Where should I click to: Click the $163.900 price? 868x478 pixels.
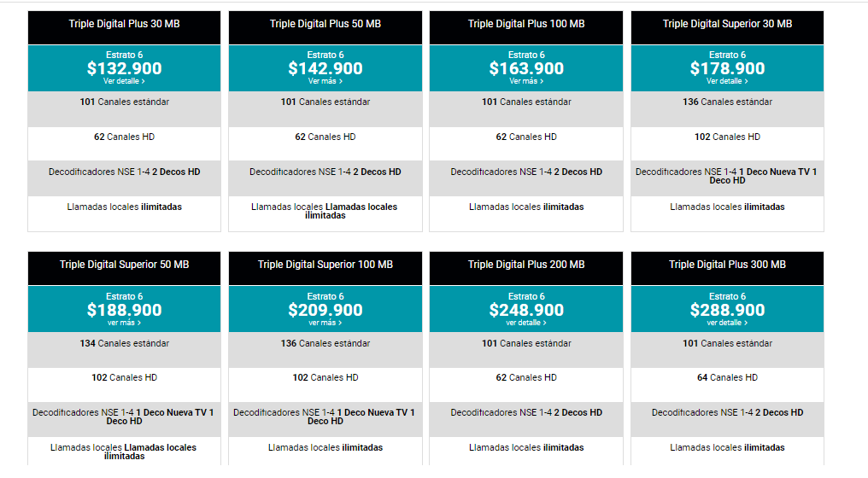tap(526, 68)
